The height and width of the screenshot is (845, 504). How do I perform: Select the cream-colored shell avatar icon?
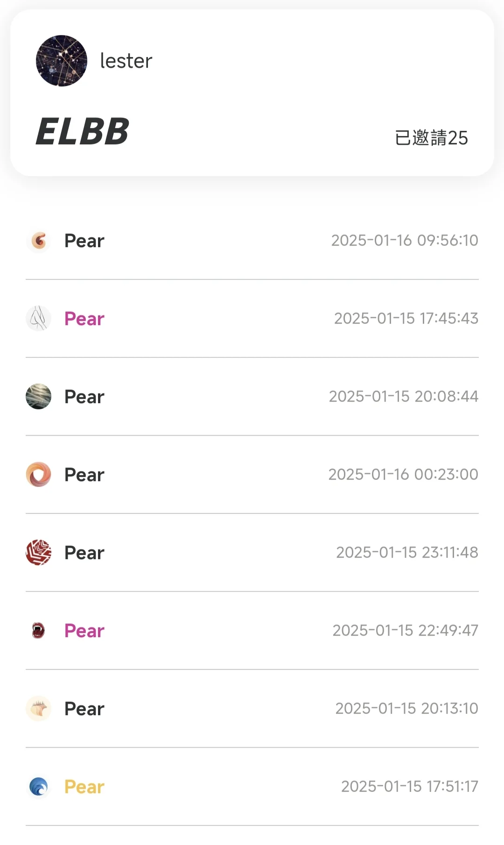pos(38,709)
